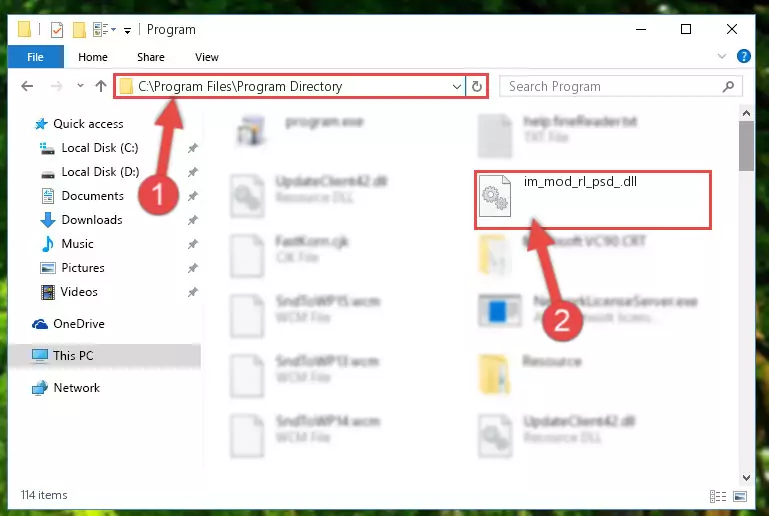The image size is (769, 516).
Task: Click the scrollbar down arrow
Action: [x=746, y=477]
